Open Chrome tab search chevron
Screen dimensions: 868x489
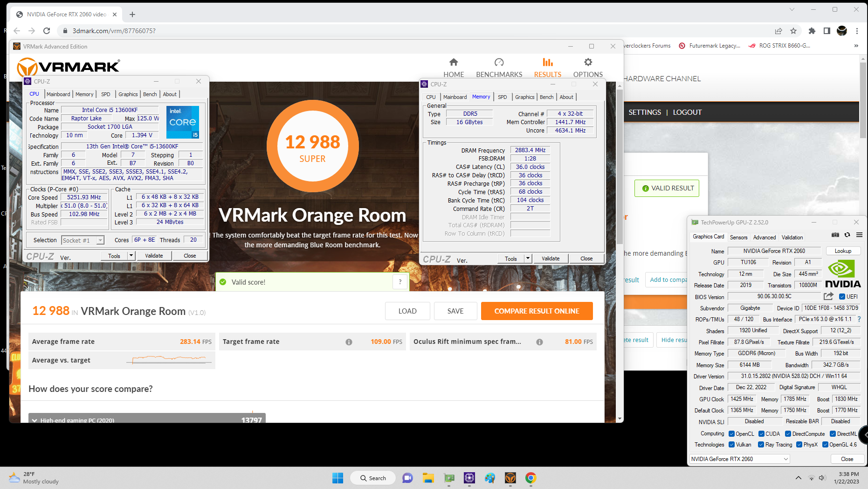[792, 9]
